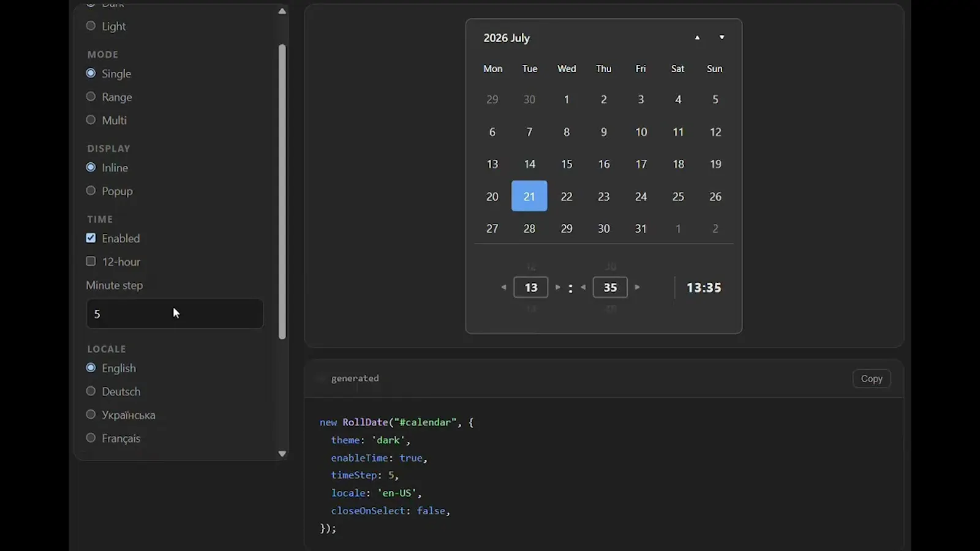Screen dimensions: 980x551
Task: Choose the Popup display option
Action: (91, 191)
